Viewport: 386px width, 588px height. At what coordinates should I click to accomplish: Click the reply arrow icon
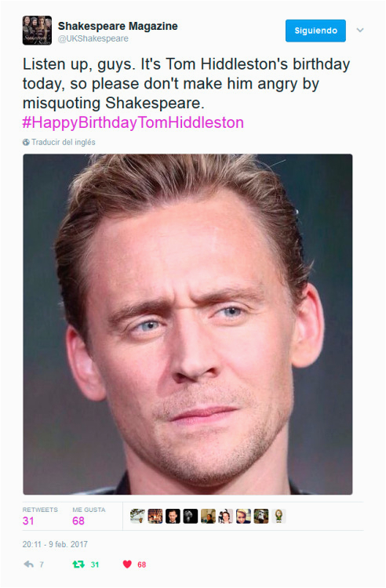[x=28, y=564]
